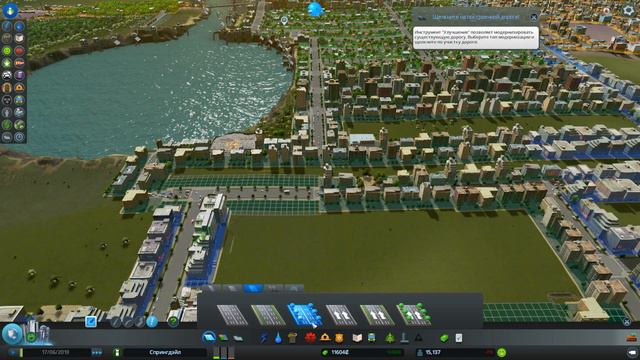The height and width of the screenshot is (360, 640).
Task: Select the straight road drawing mode
Action: pos(116,322)
